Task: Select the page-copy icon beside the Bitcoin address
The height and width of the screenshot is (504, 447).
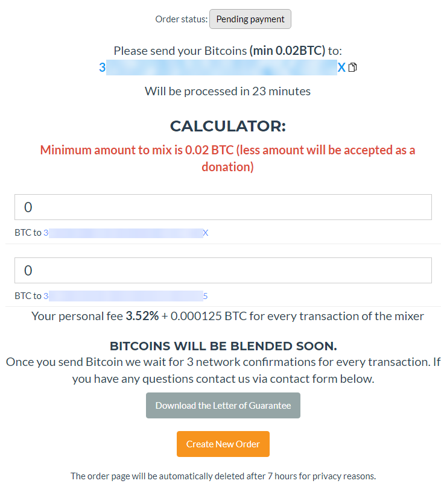Action: (353, 67)
